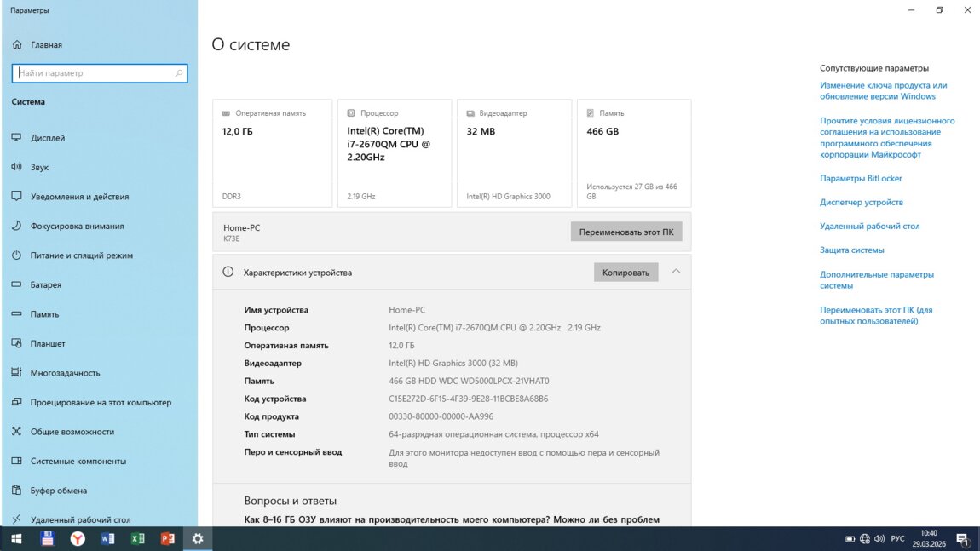Click the search settings (Найти параметр) input field
Image resolution: width=980 pixels, height=551 pixels.
click(x=94, y=73)
